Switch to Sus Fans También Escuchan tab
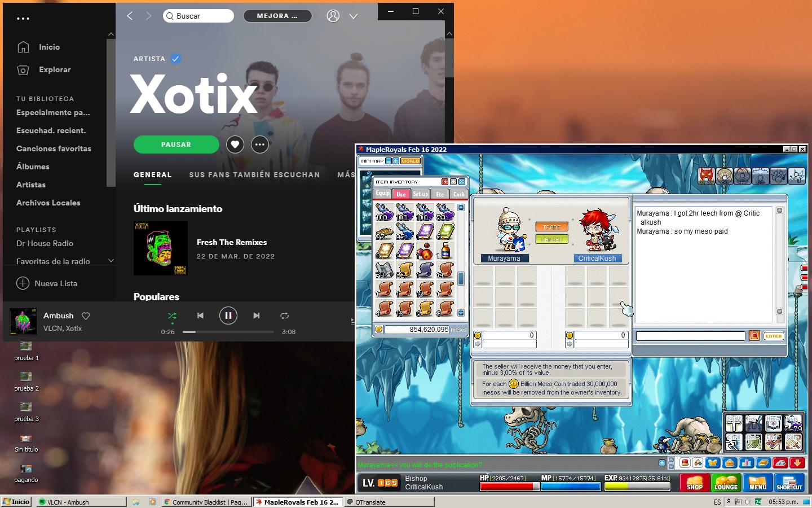 coord(254,175)
